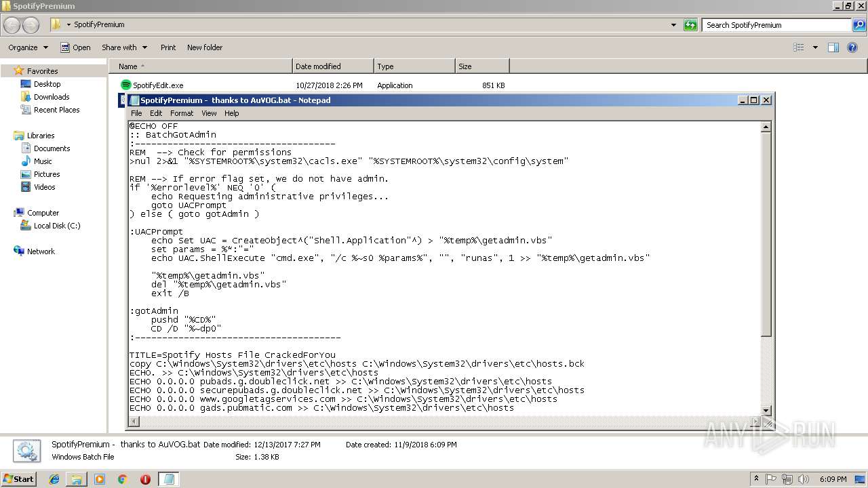Click Windows Explorer taskbar icon
Image resolution: width=868 pixels, height=488 pixels.
click(x=77, y=479)
